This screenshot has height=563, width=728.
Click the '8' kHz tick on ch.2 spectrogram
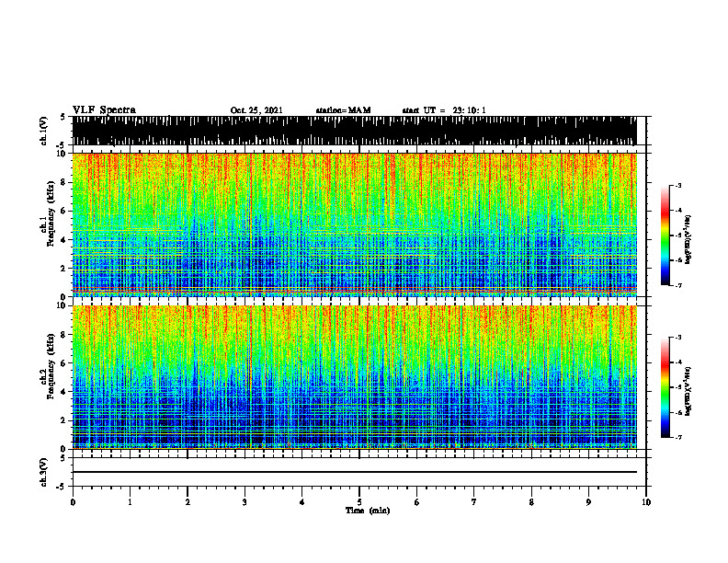tap(63, 334)
